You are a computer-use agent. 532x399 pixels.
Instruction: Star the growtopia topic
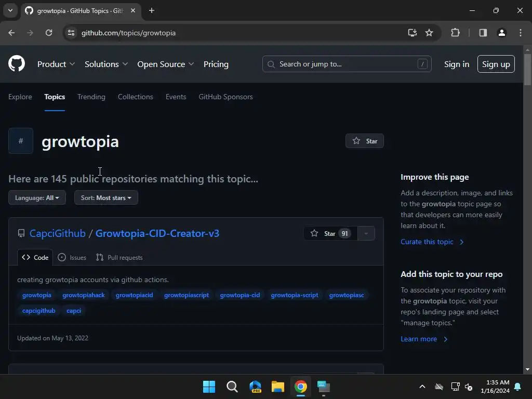pyautogui.click(x=364, y=141)
